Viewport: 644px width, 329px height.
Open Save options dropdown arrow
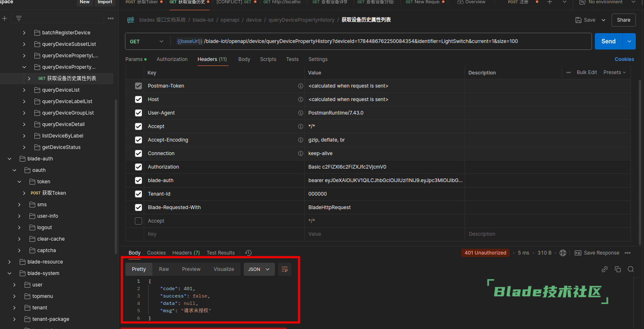603,20
